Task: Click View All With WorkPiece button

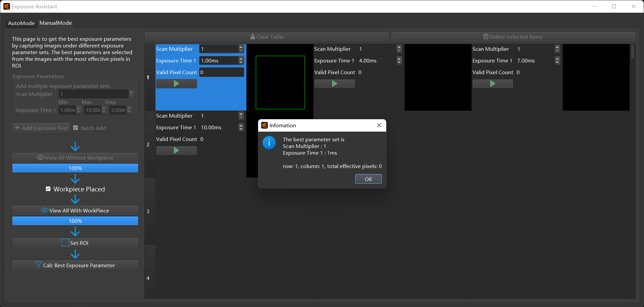Action: [x=75, y=210]
